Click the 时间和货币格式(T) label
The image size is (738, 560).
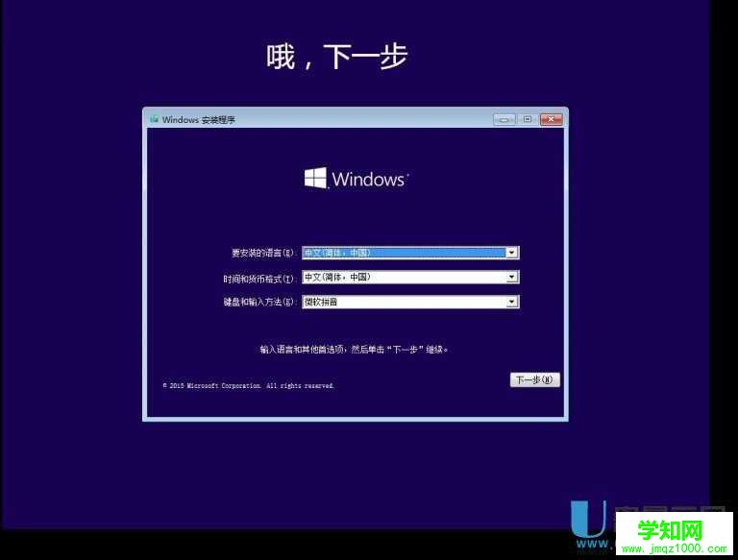pos(258,279)
